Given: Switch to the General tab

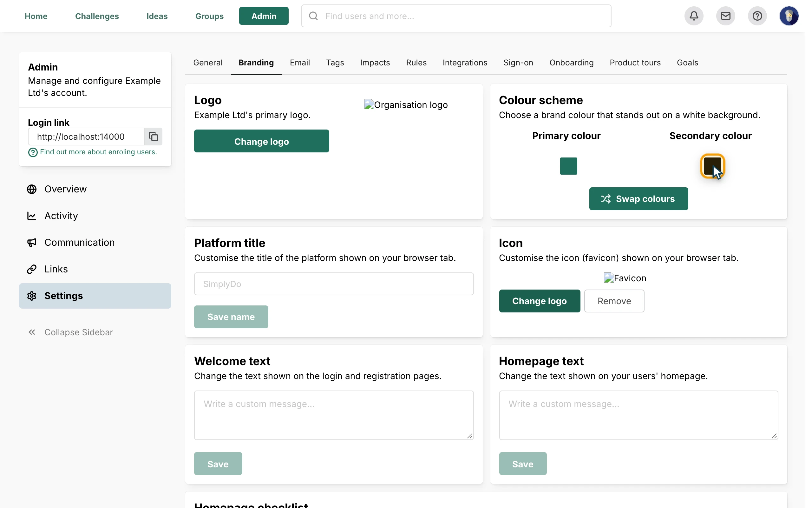Looking at the screenshot, I should click(x=208, y=63).
